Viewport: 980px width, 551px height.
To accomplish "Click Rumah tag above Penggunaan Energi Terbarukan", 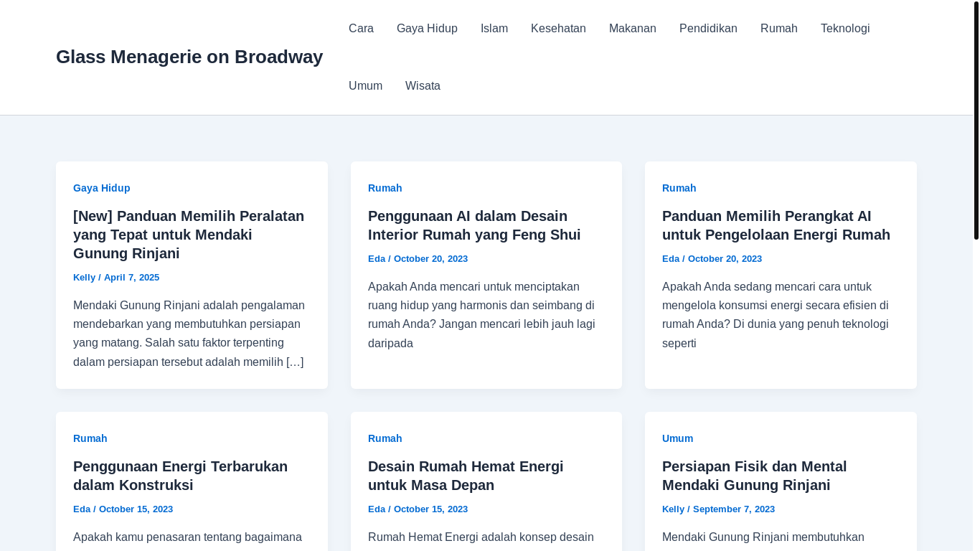I will coord(90,438).
